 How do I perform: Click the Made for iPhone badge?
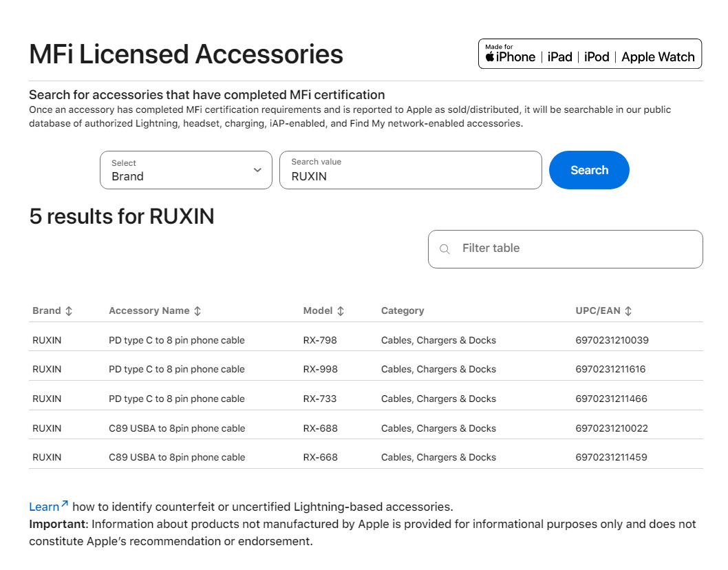coord(590,54)
